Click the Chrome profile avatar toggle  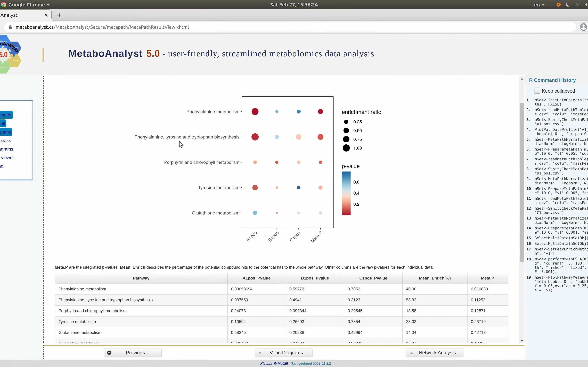point(583,27)
